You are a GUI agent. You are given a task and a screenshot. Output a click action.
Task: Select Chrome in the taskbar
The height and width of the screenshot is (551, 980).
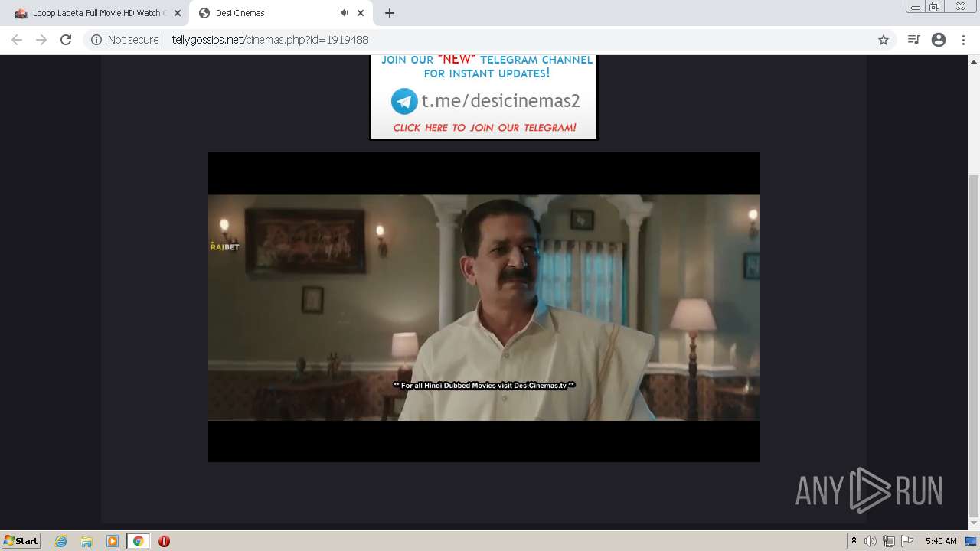tap(139, 541)
